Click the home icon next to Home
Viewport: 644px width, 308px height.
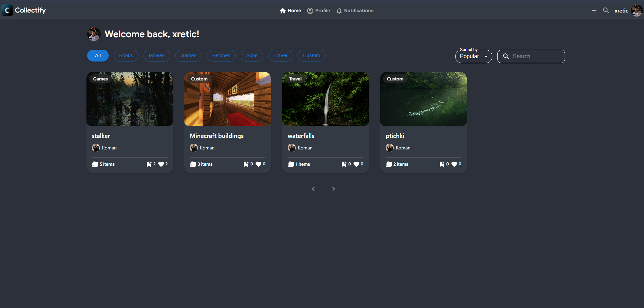pyautogui.click(x=283, y=10)
